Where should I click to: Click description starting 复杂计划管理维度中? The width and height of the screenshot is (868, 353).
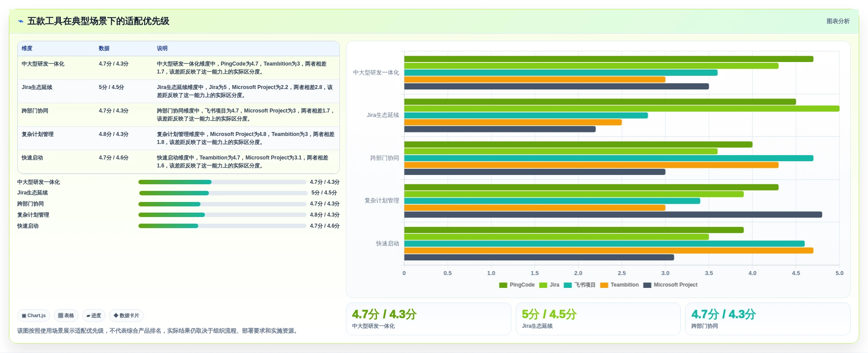[246, 138]
